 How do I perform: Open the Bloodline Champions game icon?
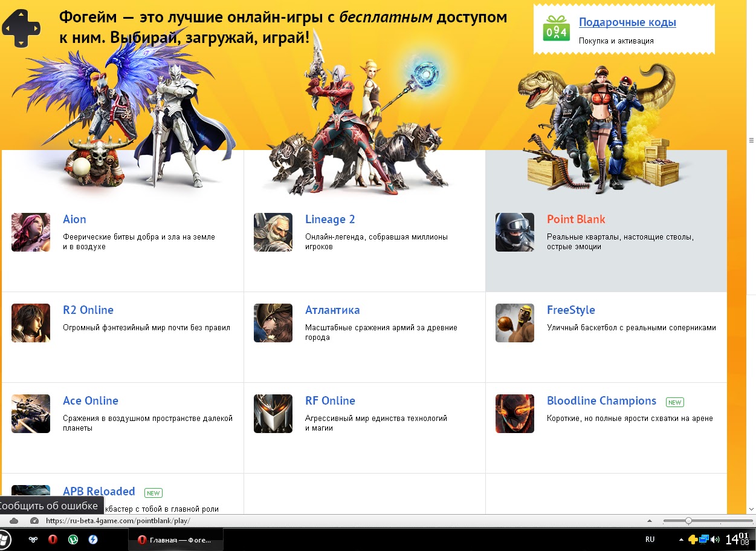pyautogui.click(x=515, y=414)
